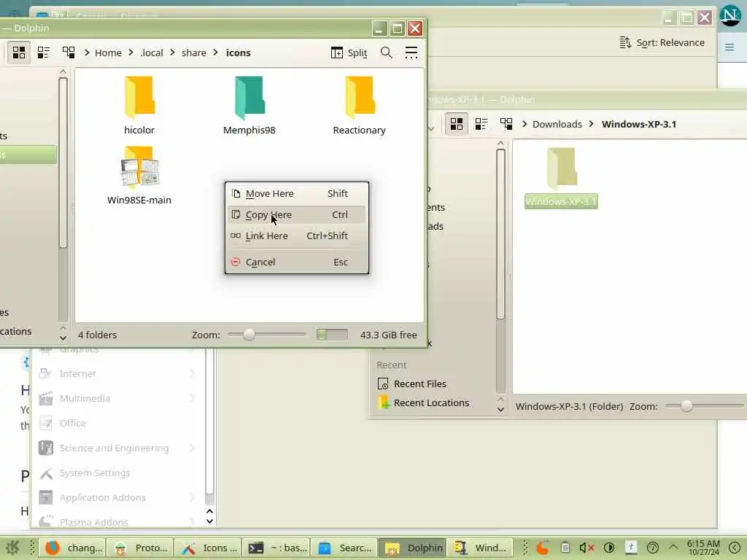Adjust zoom slider in rear Dolphin
Image resolution: width=747 pixels, height=560 pixels.
[704, 406]
